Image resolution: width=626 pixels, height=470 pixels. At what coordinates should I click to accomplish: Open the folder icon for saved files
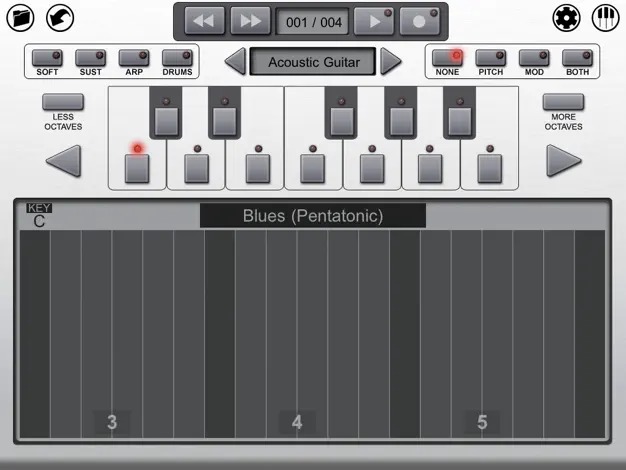tap(20, 18)
